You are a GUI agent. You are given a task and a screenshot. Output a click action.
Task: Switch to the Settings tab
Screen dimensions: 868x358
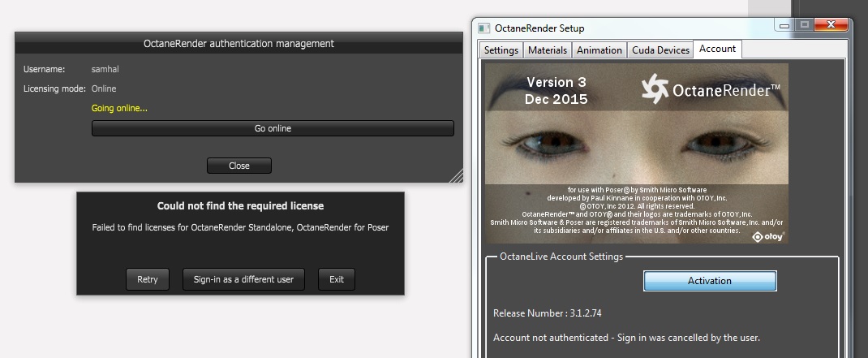501,50
